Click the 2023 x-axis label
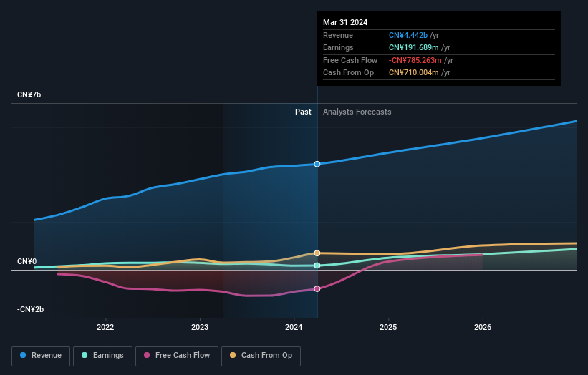588x375 pixels. click(200, 328)
